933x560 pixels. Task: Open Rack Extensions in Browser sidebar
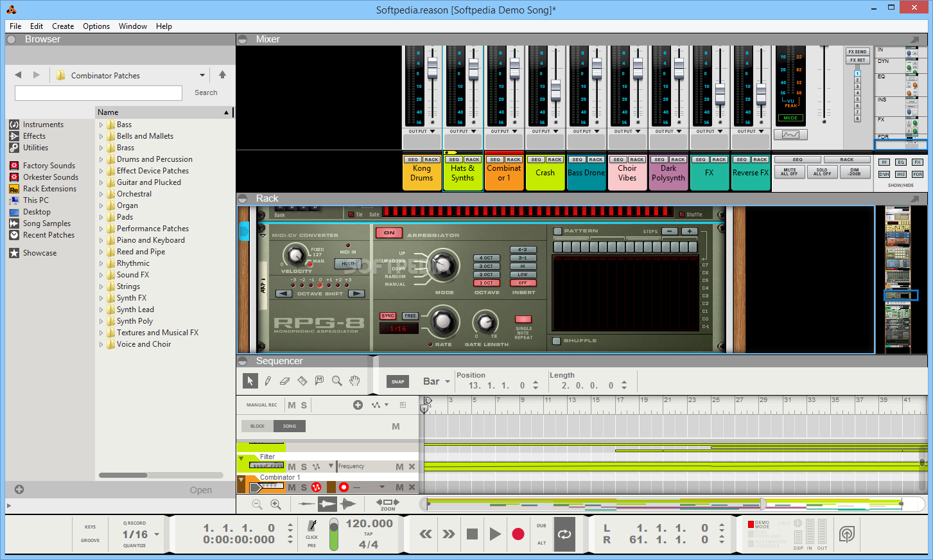point(49,189)
